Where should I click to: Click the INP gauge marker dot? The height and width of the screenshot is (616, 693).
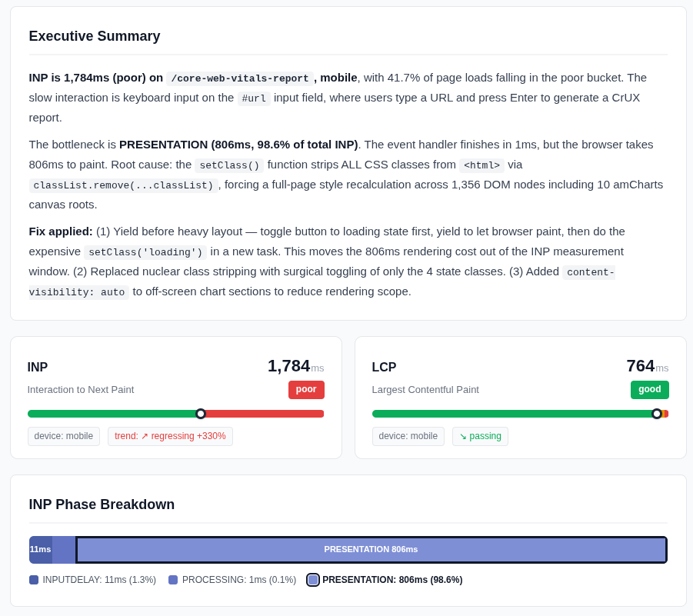click(201, 414)
